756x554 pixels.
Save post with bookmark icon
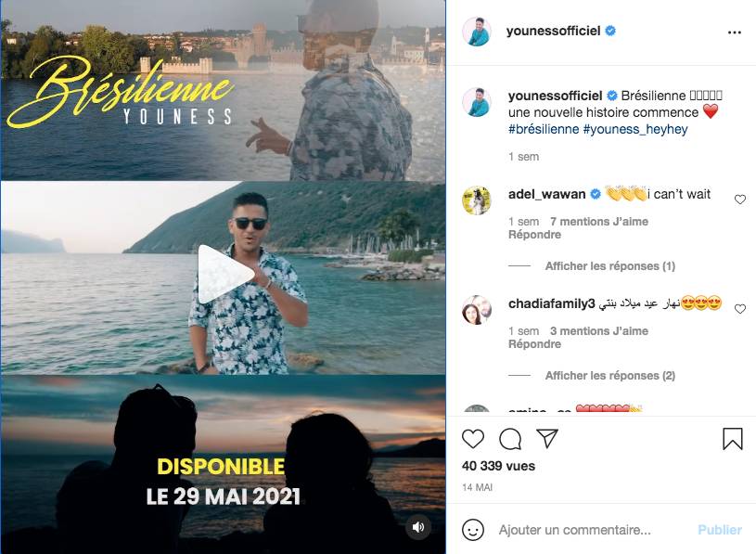[x=733, y=439]
